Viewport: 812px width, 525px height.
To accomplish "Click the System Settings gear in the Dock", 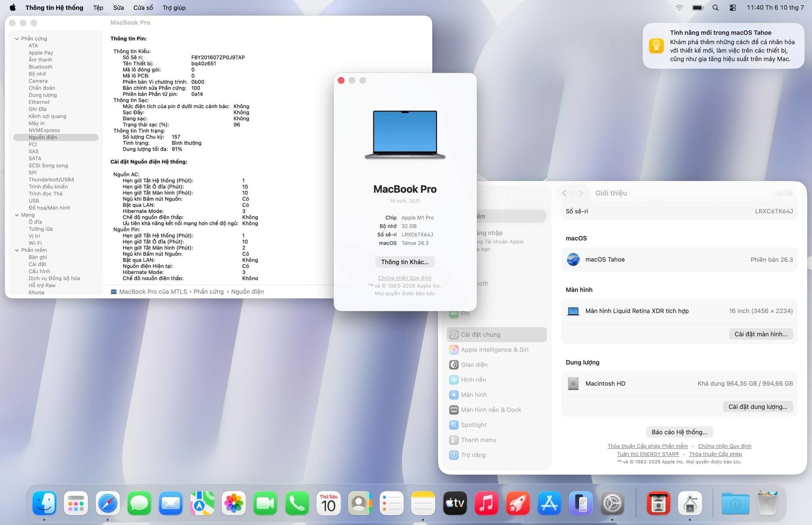I will pos(613,503).
